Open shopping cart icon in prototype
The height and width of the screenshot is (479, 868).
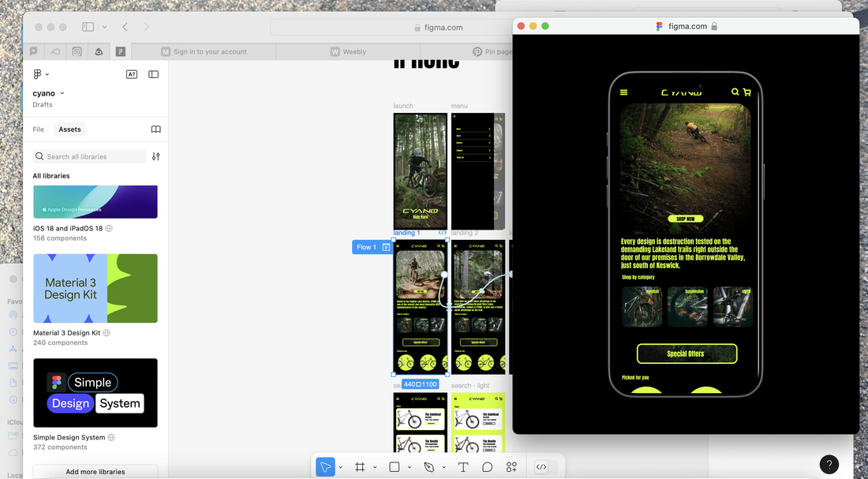pyautogui.click(x=746, y=92)
